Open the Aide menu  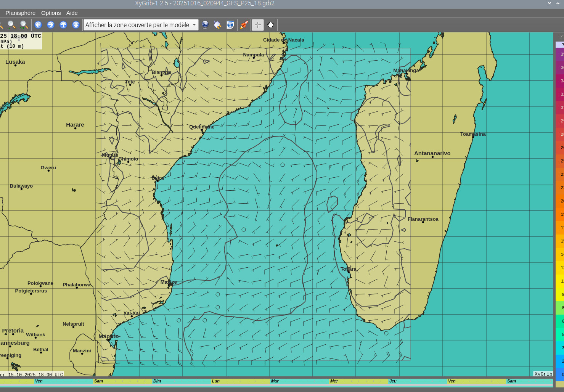(72, 13)
